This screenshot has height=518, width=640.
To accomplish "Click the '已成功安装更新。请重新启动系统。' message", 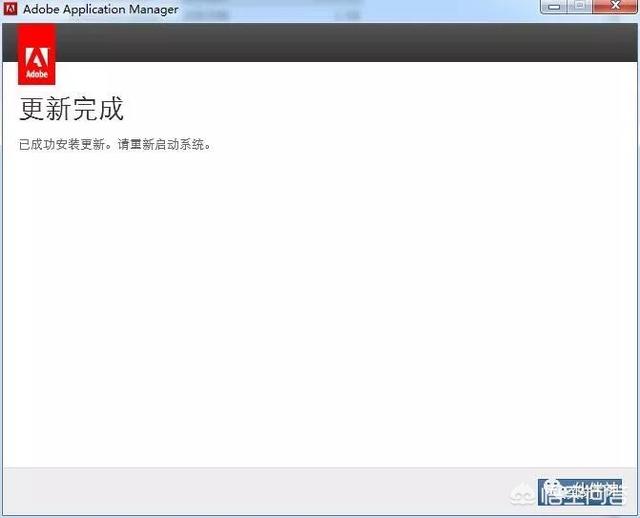I will click(115, 145).
